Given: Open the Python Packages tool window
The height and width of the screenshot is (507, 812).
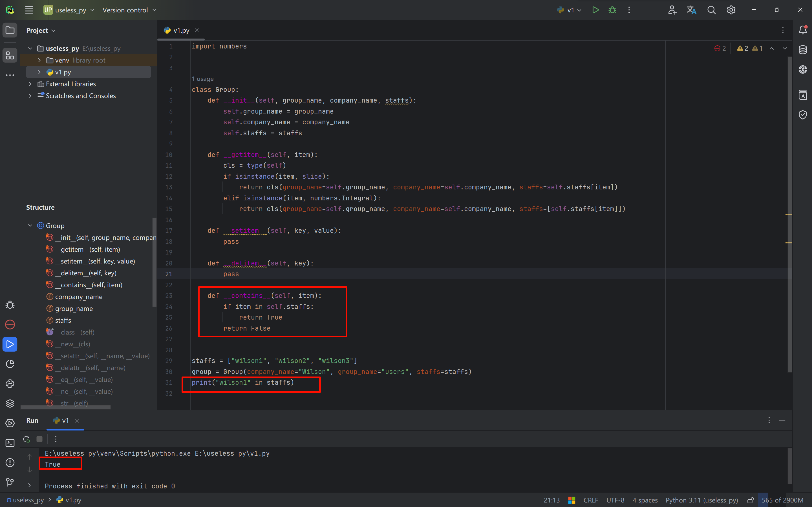Looking at the screenshot, I should [10, 403].
